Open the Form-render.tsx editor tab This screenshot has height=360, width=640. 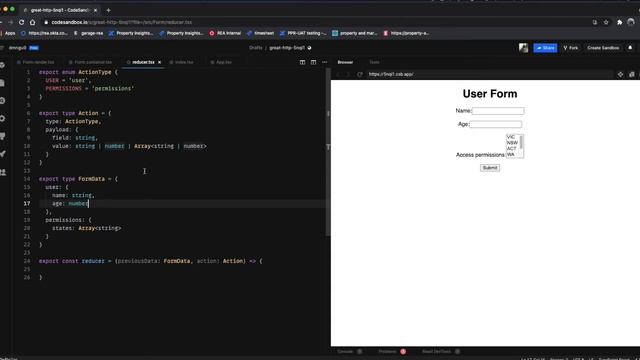[38, 62]
